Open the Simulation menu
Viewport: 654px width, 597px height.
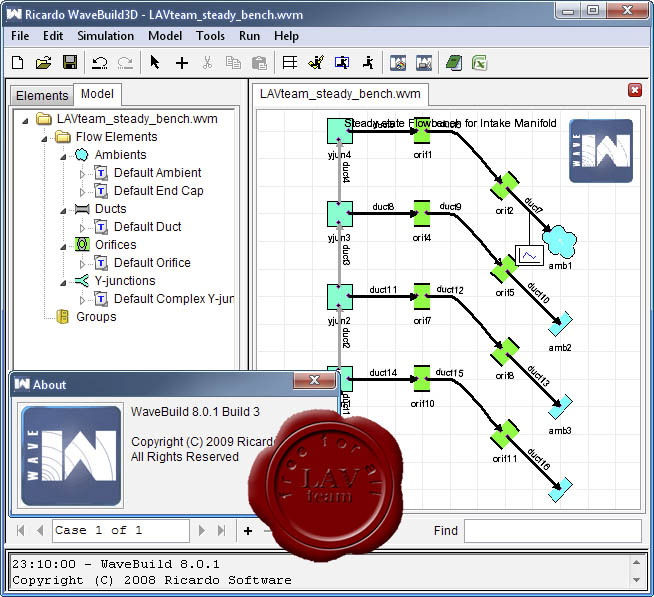tap(106, 36)
